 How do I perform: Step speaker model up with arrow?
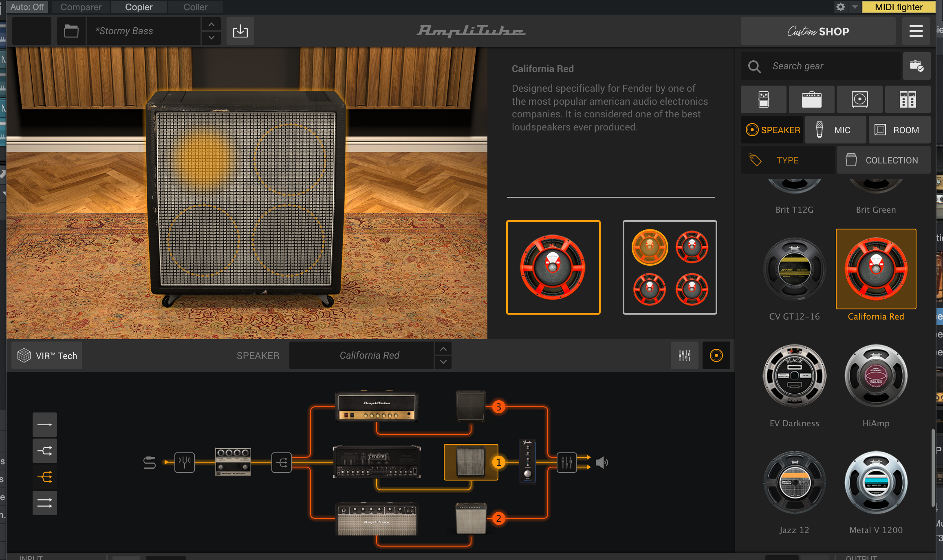click(443, 349)
